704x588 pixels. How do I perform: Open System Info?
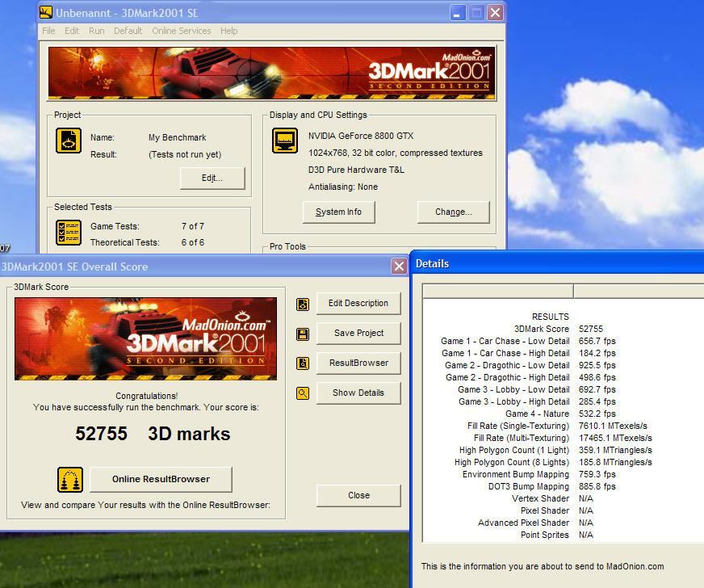coord(338,212)
